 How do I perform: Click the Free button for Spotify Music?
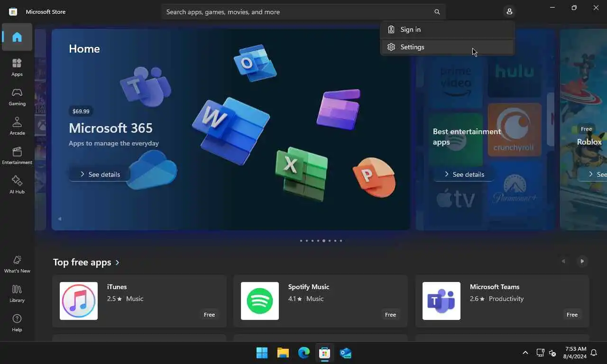click(x=390, y=315)
